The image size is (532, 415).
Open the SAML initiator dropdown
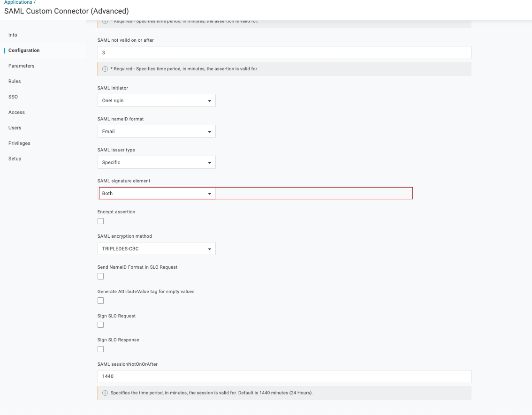pyautogui.click(x=156, y=100)
